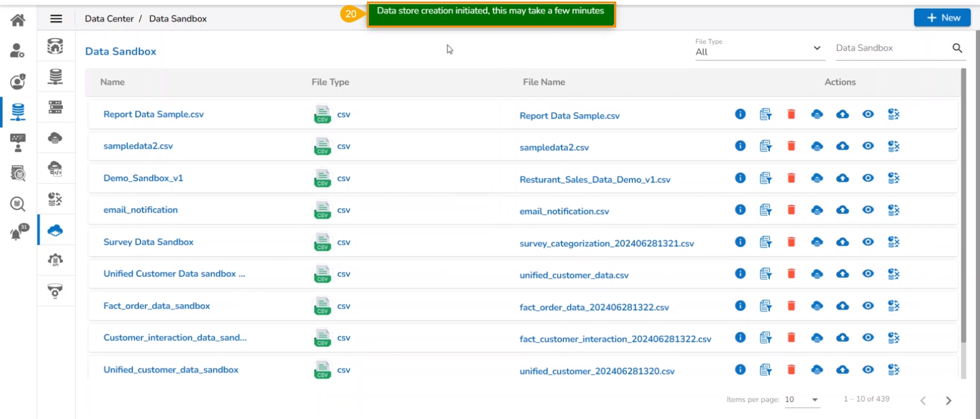Open the Customer_interaction_data_sand... name link
The image size is (980, 419).
[x=175, y=338]
